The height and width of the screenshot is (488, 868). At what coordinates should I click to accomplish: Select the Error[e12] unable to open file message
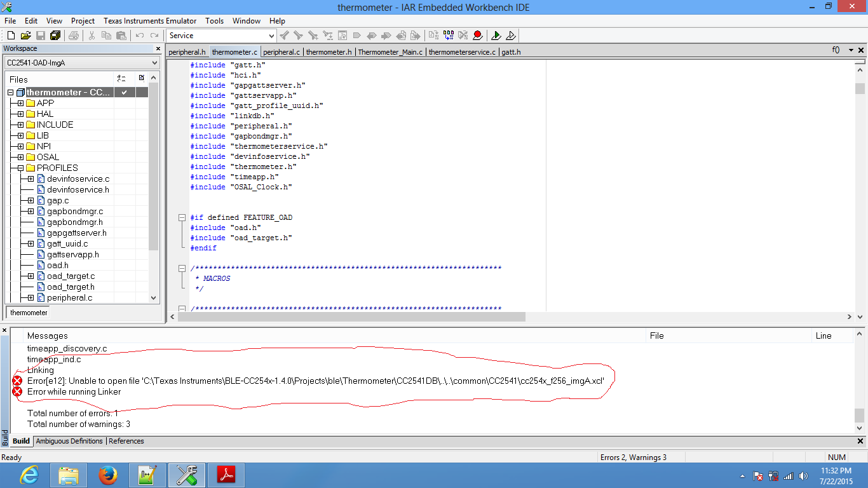[315, 381]
